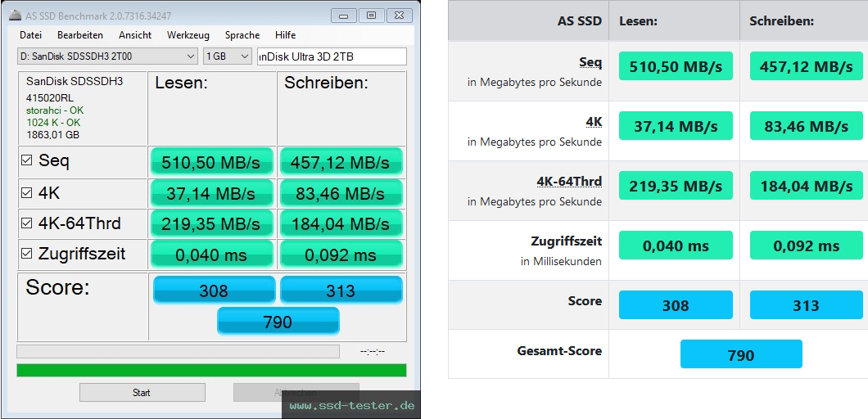Click write score 313 in app window
Screen dimensions: 868x419
tap(341, 290)
